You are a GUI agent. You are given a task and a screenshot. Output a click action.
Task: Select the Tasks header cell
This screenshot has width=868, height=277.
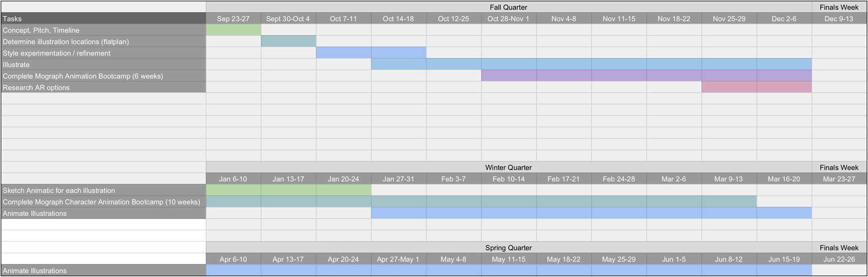click(104, 19)
